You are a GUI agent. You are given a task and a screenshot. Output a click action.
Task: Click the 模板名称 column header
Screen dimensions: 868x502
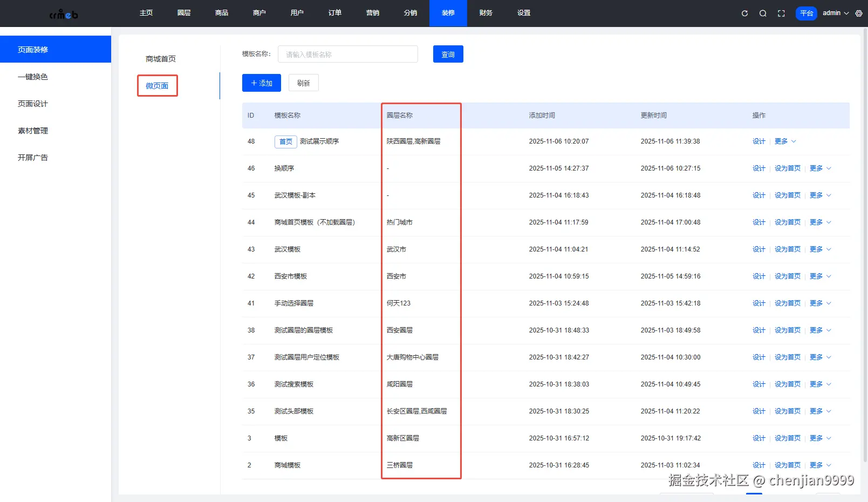[288, 116]
